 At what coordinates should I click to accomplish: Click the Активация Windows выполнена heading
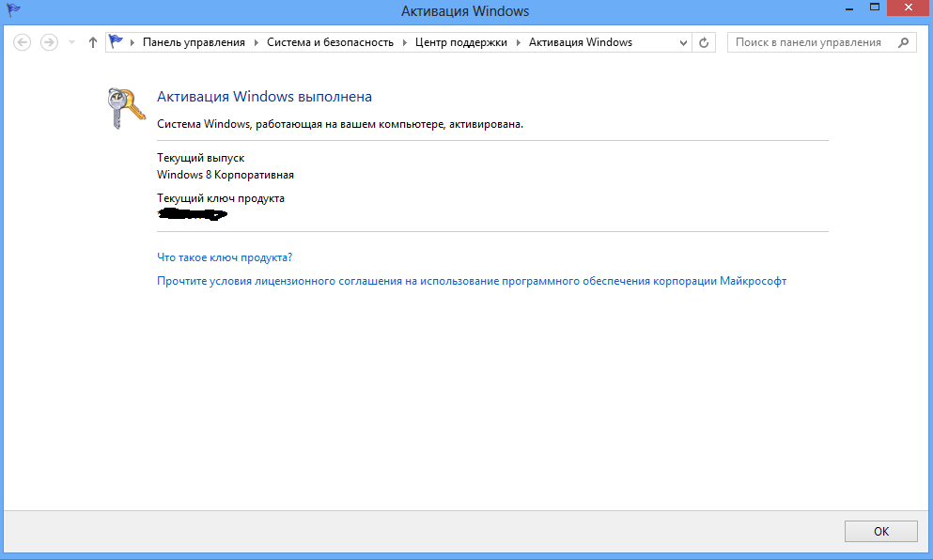264,97
